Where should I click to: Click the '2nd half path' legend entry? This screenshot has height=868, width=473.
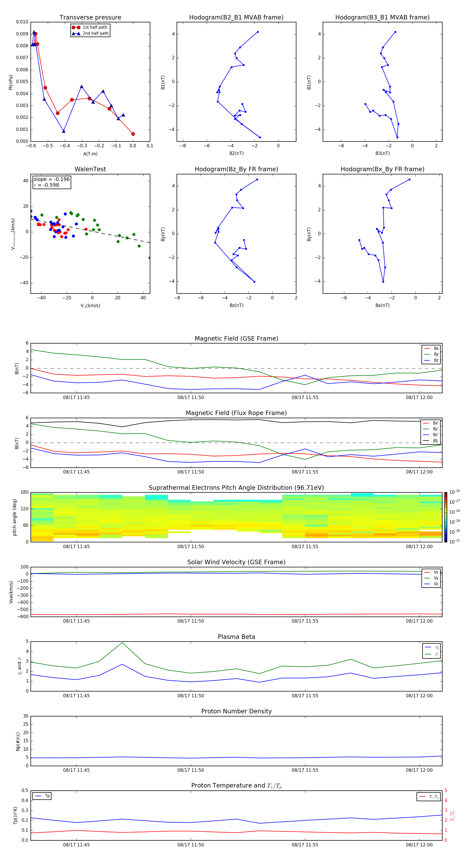point(90,33)
